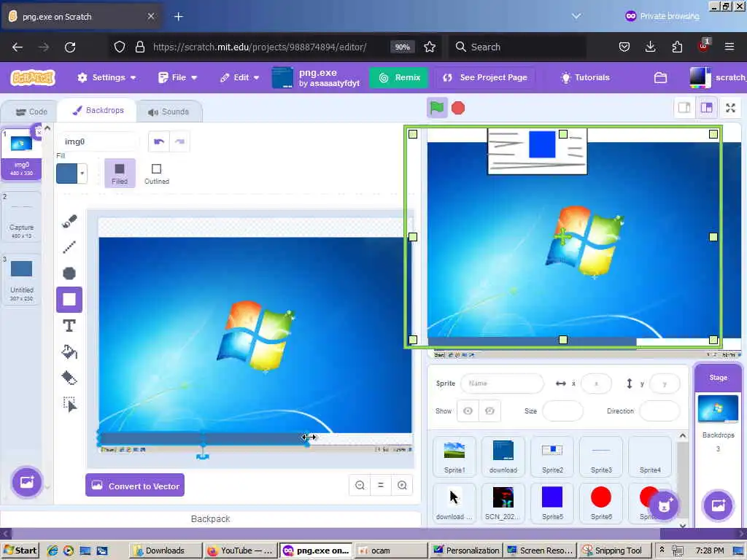Reload the browser page

tap(70, 47)
